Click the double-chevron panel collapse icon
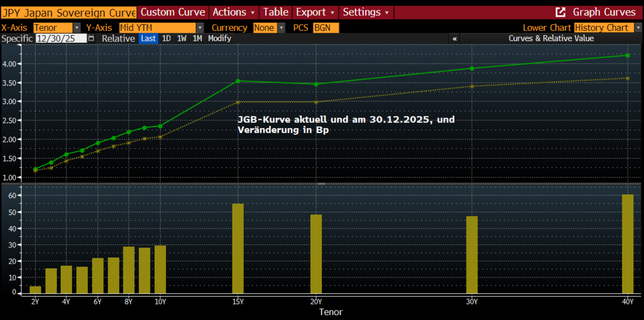Screen dimensions: 644x320 (x=455, y=38)
